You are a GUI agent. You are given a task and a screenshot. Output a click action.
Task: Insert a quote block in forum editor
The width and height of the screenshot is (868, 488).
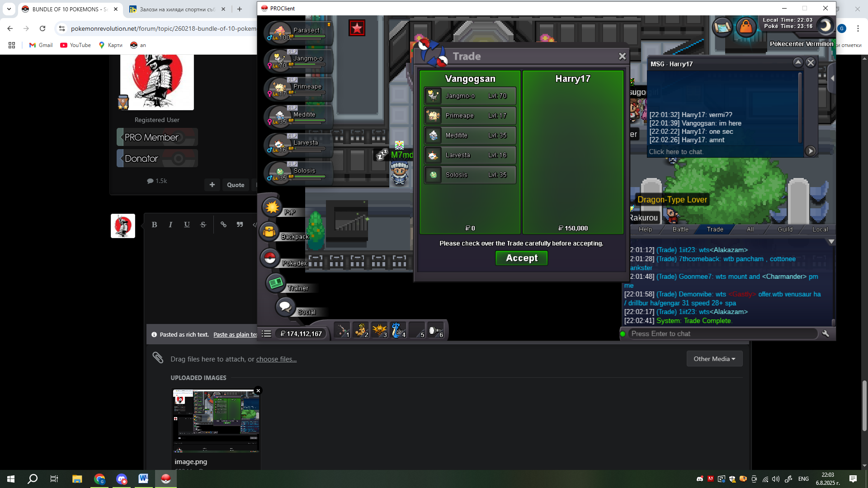(240, 225)
